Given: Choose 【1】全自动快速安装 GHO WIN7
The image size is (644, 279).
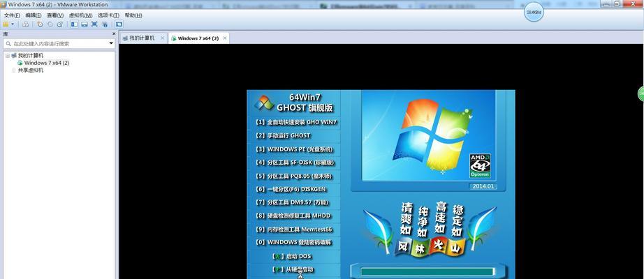Looking at the screenshot, I should tap(295, 122).
